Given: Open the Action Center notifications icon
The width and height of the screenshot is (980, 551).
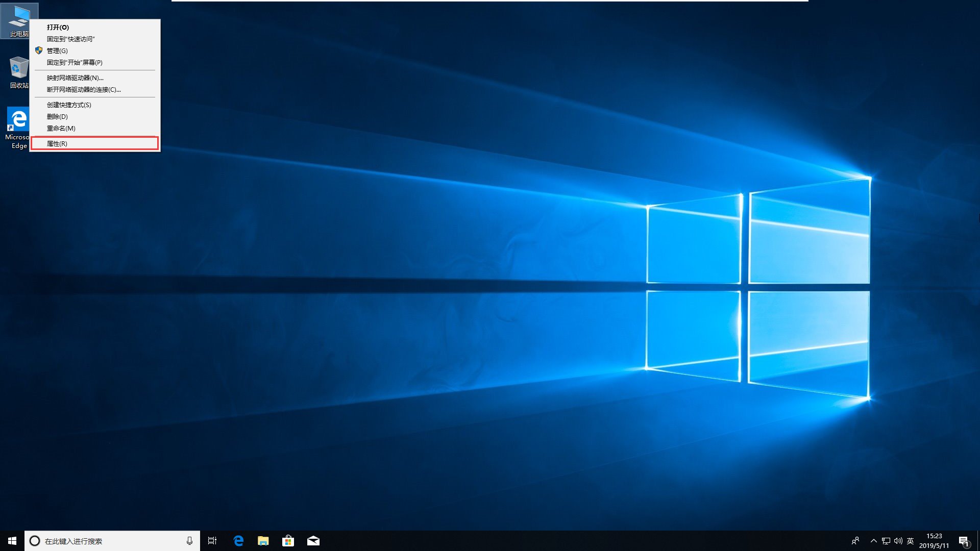Looking at the screenshot, I should click(x=964, y=541).
